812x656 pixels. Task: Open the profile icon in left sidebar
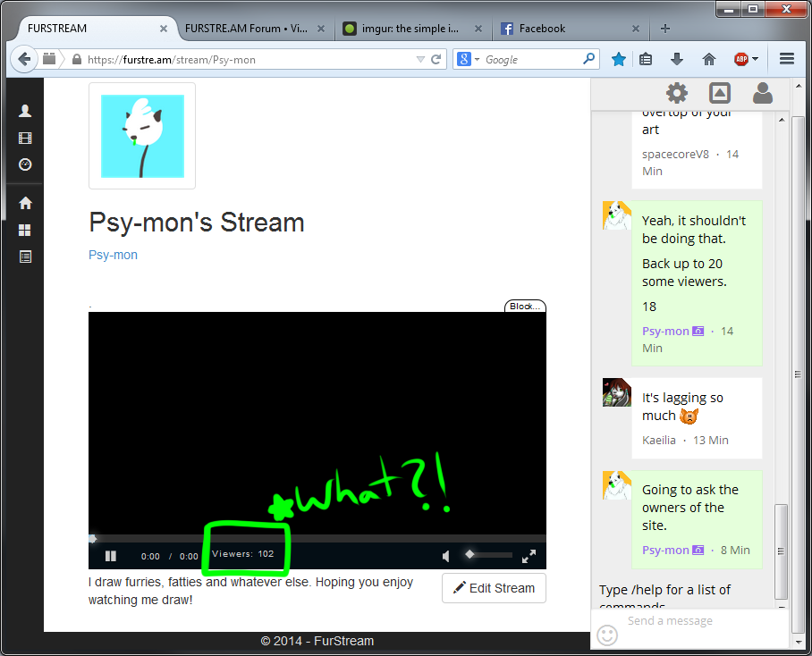(25, 111)
